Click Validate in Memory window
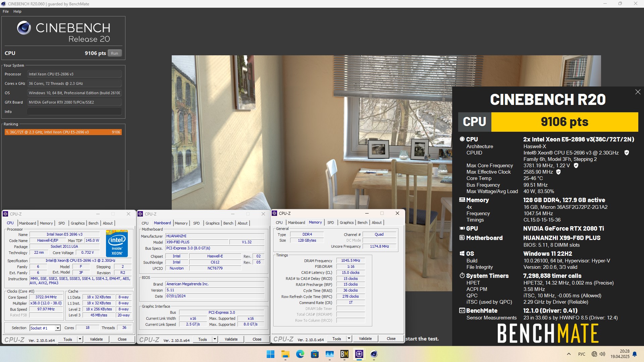The image size is (644, 362). (x=365, y=339)
